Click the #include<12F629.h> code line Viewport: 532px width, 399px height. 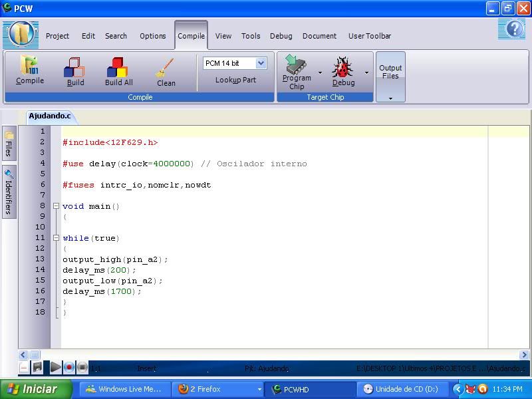pos(110,142)
